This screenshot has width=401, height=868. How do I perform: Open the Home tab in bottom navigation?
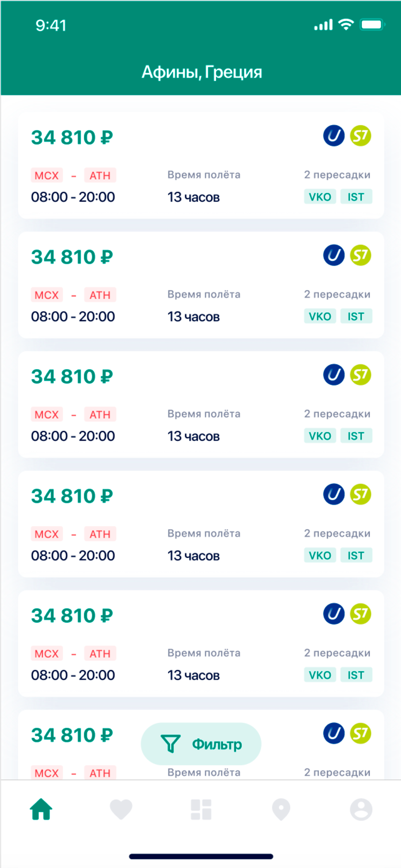(41, 809)
